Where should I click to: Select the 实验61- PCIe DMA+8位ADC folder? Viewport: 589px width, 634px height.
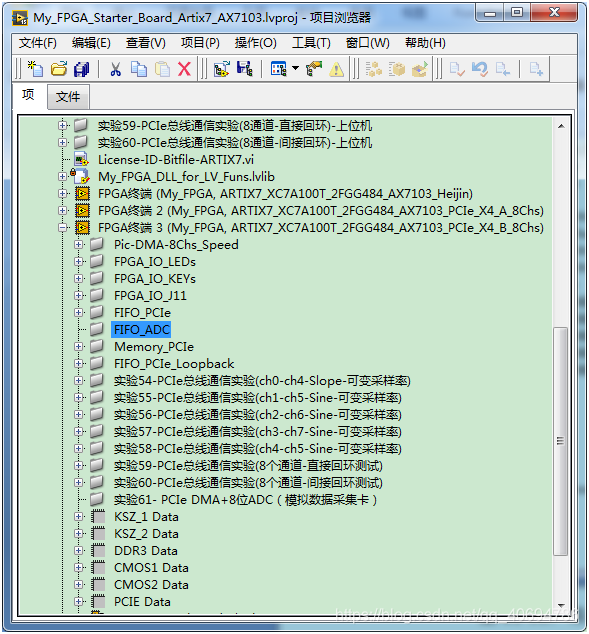pos(245,500)
